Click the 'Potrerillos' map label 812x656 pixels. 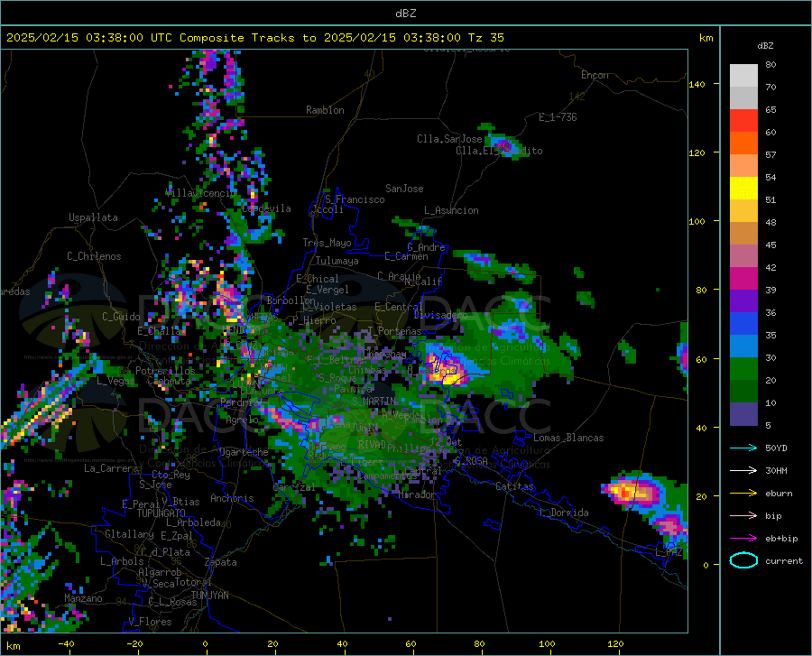pos(165,370)
